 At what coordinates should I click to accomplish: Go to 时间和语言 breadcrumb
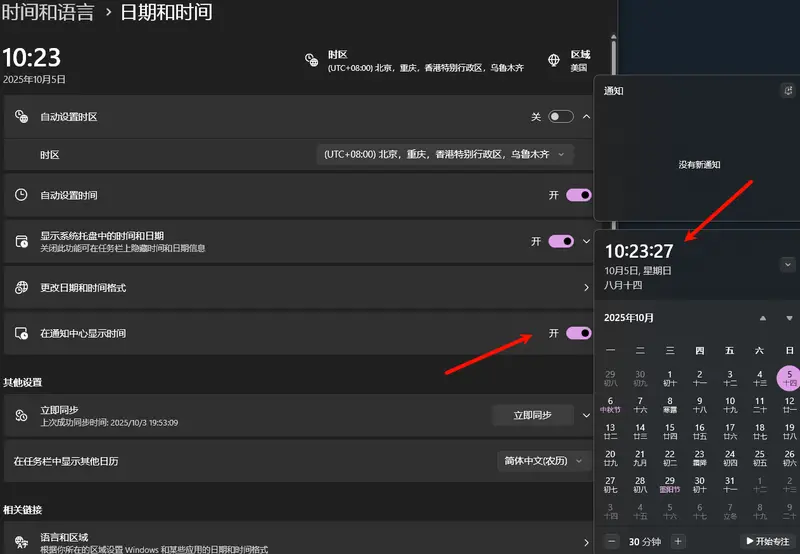[x=48, y=13]
